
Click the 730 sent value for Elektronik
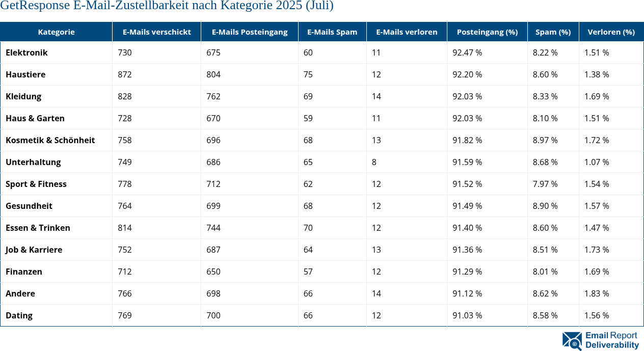(x=125, y=52)
